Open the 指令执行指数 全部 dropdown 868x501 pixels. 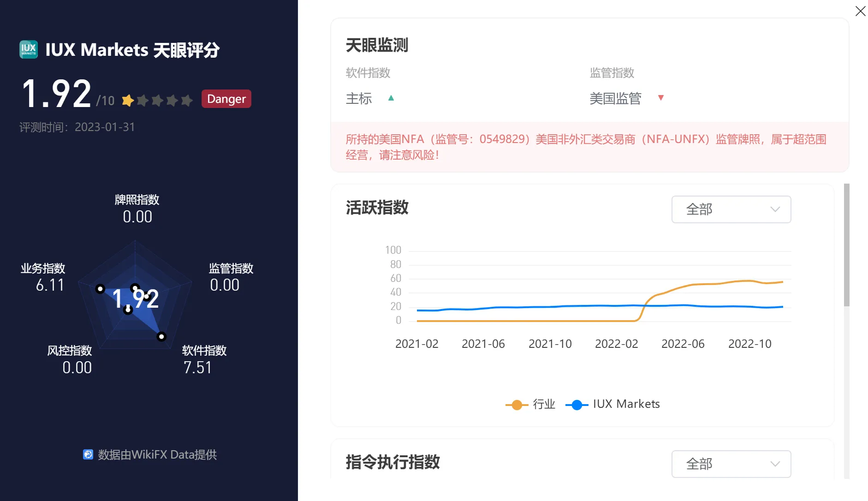coord(731,464)
